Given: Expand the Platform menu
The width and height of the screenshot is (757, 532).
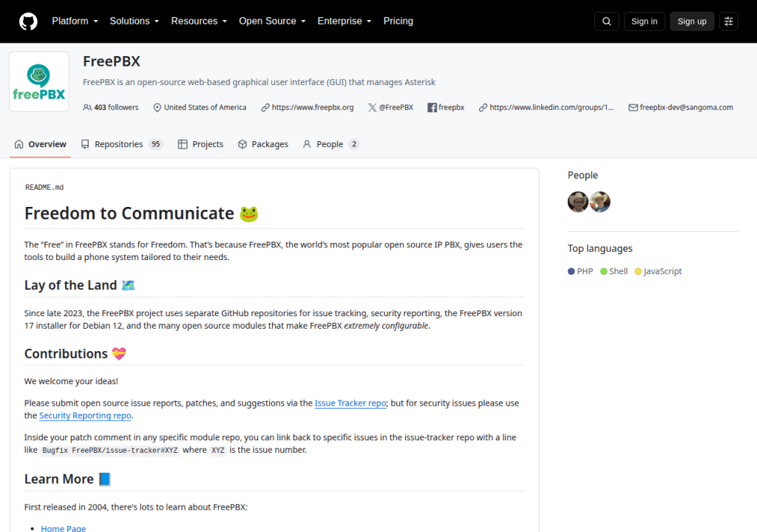Looking at the screenshot, I should click(x=75, y=21).
